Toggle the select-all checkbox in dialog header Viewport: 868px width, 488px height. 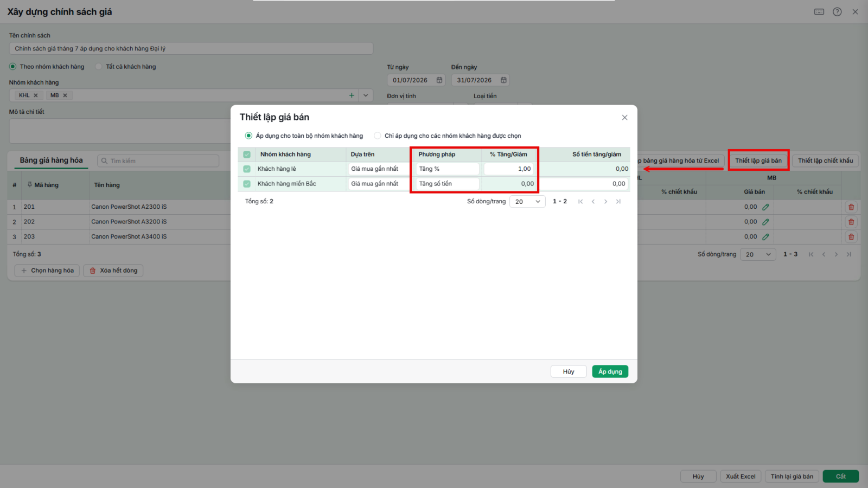pos(247,155)
